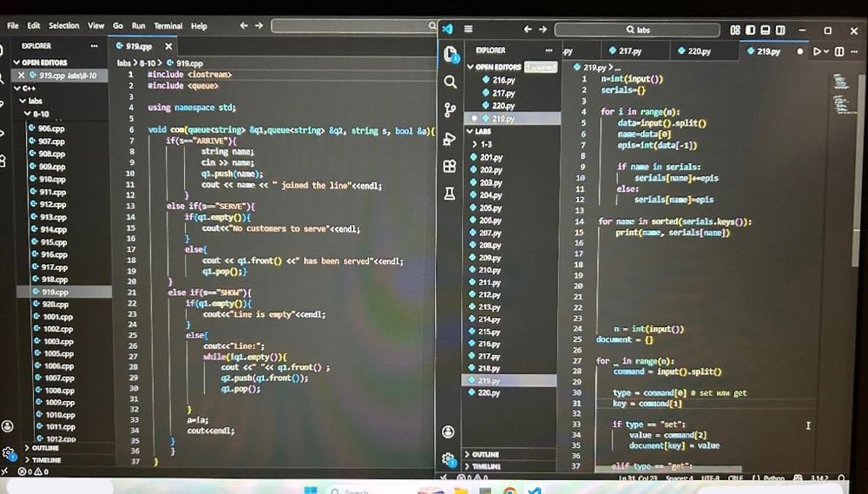The height and width of the screenshot is (494, 868).
Task: Open the Selection menu in left window
Action: click(x=63, y=25)
